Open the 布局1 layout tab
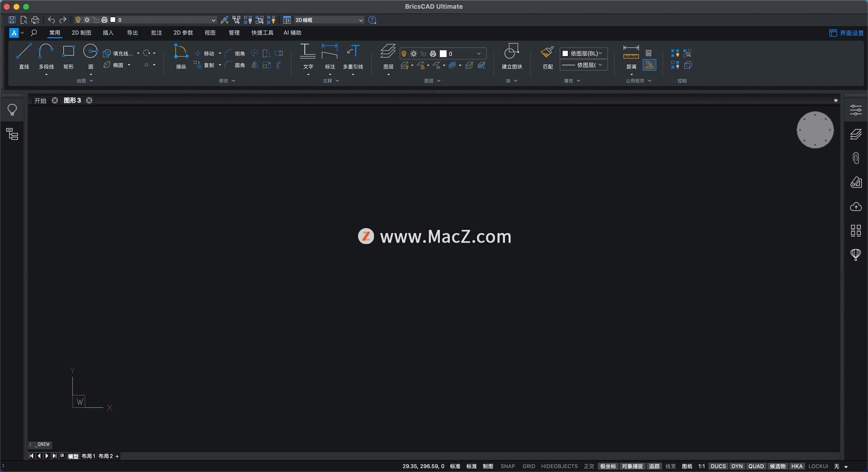This screenshot has height=472, width=868. [x=88, y=456]
